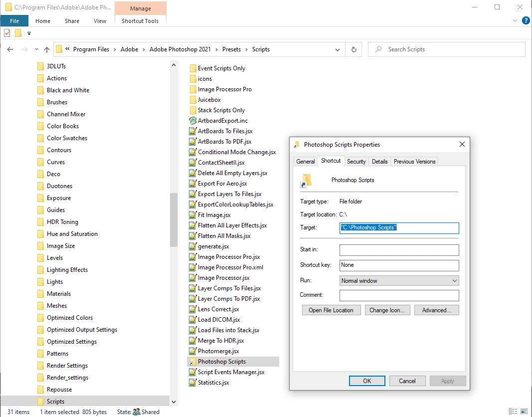Click the ArtboardExport.inc file icon
Viewport: 532px width, 417px height.
click(x=192, y=120)
